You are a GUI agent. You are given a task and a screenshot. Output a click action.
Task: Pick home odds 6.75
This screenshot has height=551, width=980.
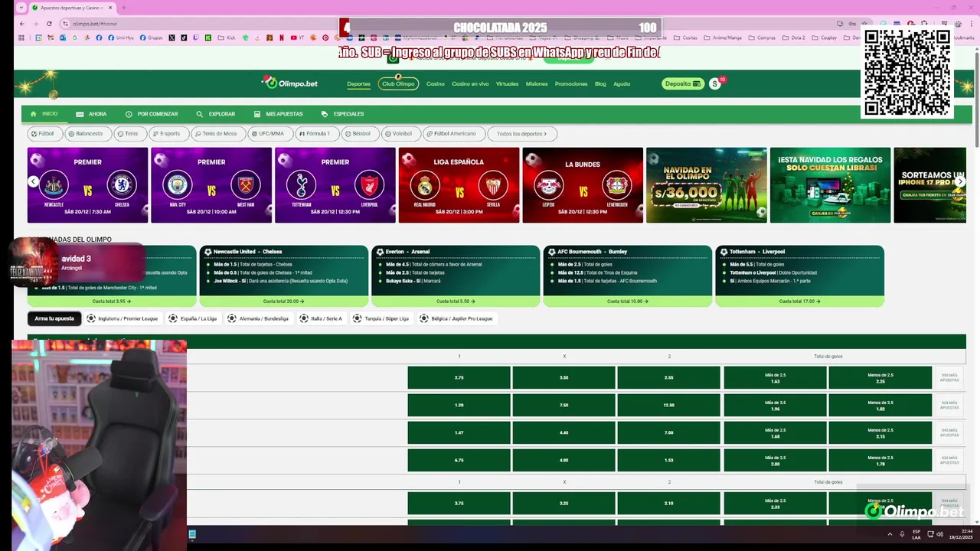(459, 460)
